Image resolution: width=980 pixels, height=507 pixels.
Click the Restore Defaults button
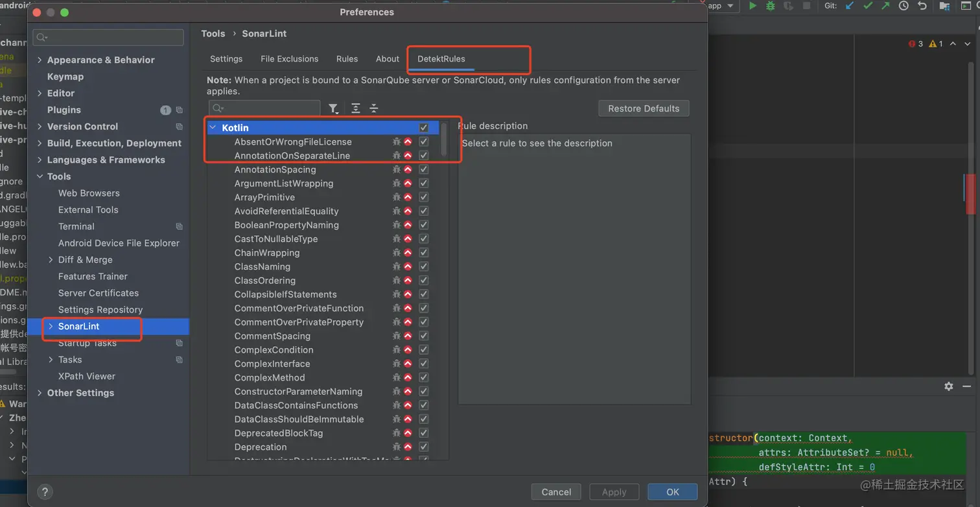644,108
